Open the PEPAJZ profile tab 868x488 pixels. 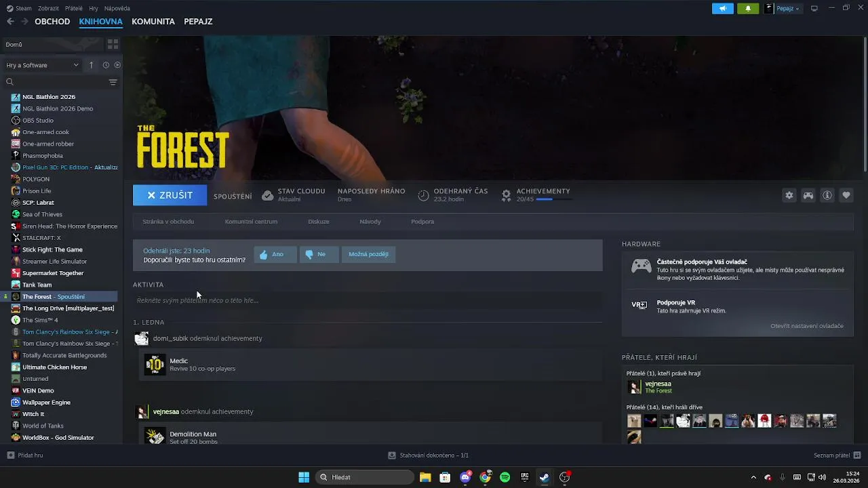198,21
